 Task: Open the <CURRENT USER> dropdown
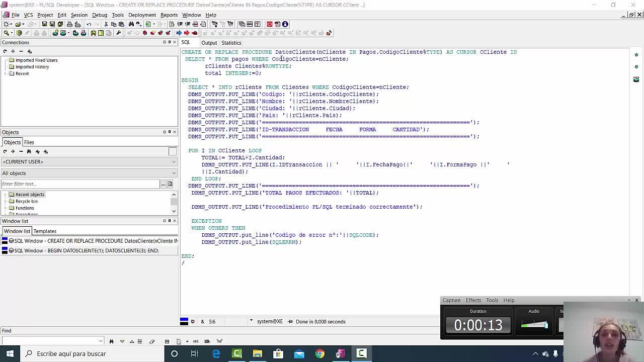click(89, 162)
